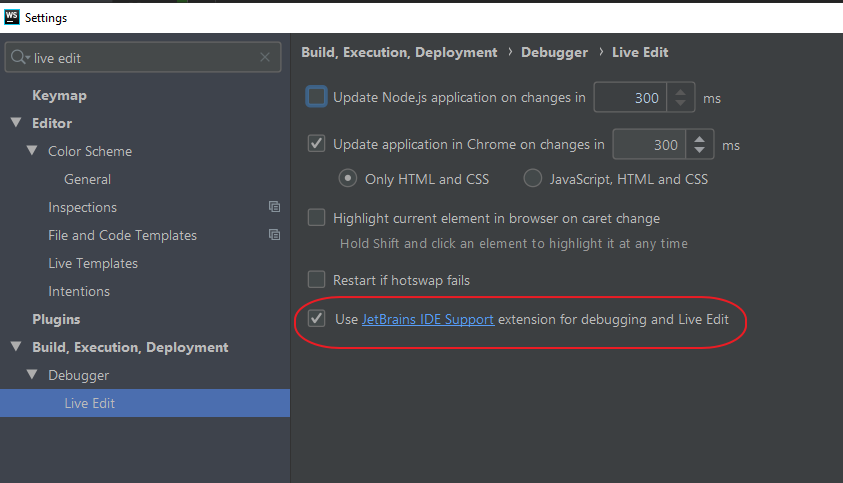Screen dimensions: 843x483
Task: Toggle Restart if hotswap fails checkbox
Action: (x=317, y=280)
